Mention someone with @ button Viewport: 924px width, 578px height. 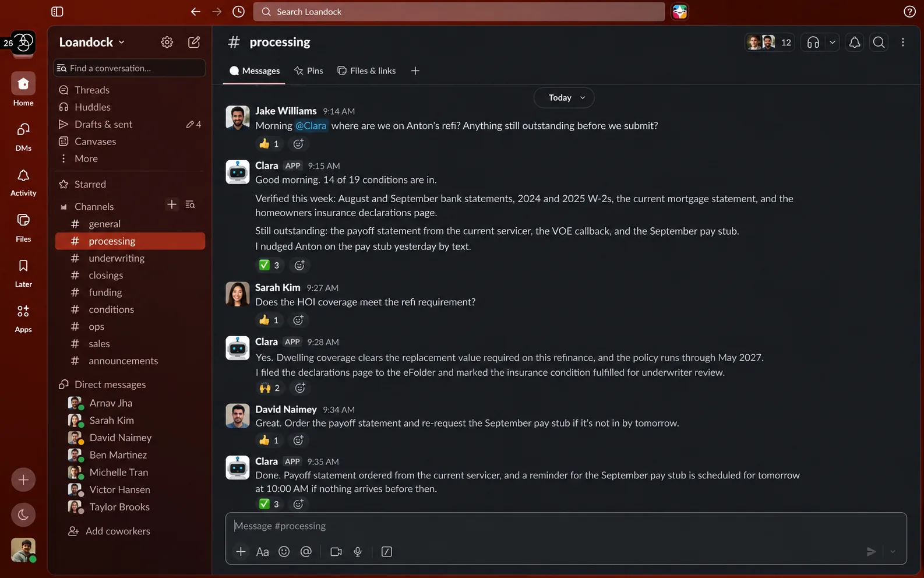pos(306,552)
